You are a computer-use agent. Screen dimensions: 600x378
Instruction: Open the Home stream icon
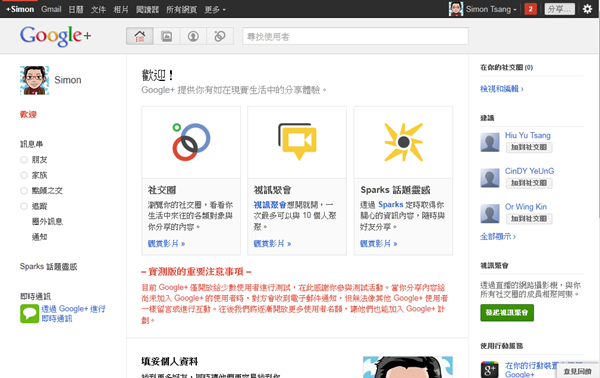(x=140, y=36)
